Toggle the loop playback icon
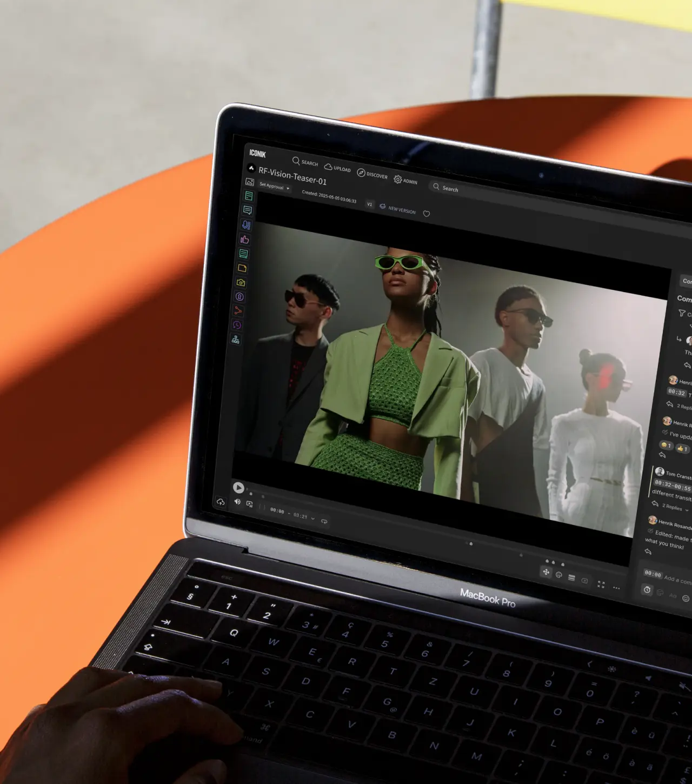692x784 pixels. [x=324, y=522]
